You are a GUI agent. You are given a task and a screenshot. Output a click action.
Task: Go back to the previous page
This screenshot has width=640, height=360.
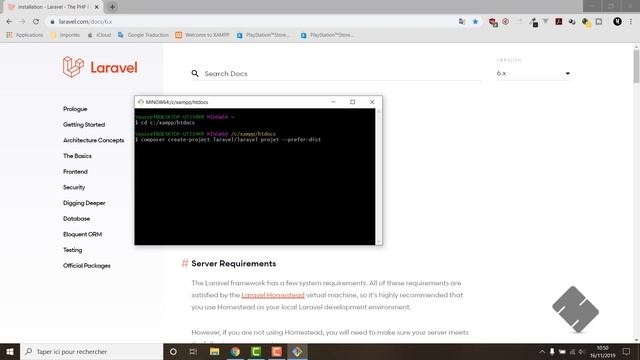(9, 22)
